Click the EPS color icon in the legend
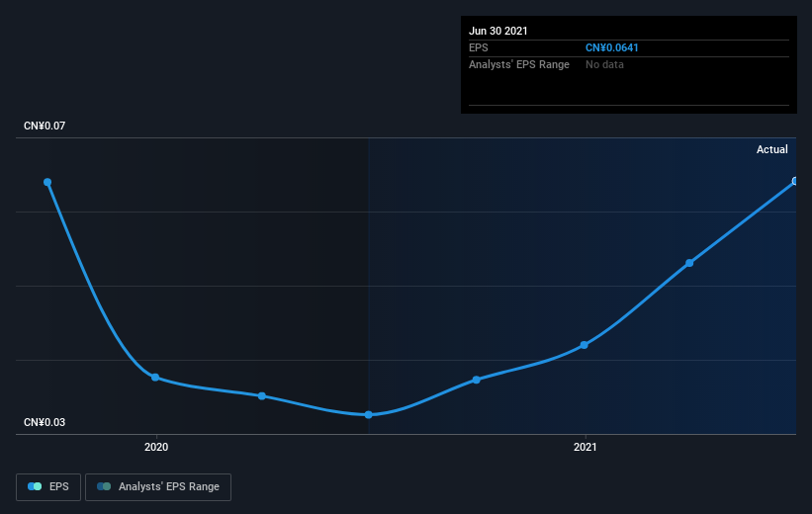 (x=35, y=486)
